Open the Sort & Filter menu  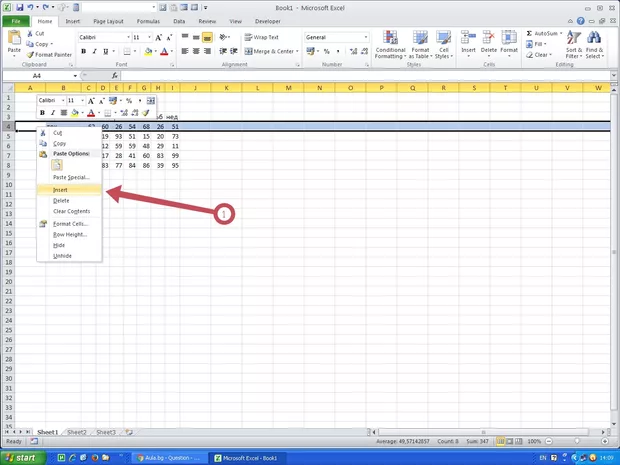click(x=574, y=45)
